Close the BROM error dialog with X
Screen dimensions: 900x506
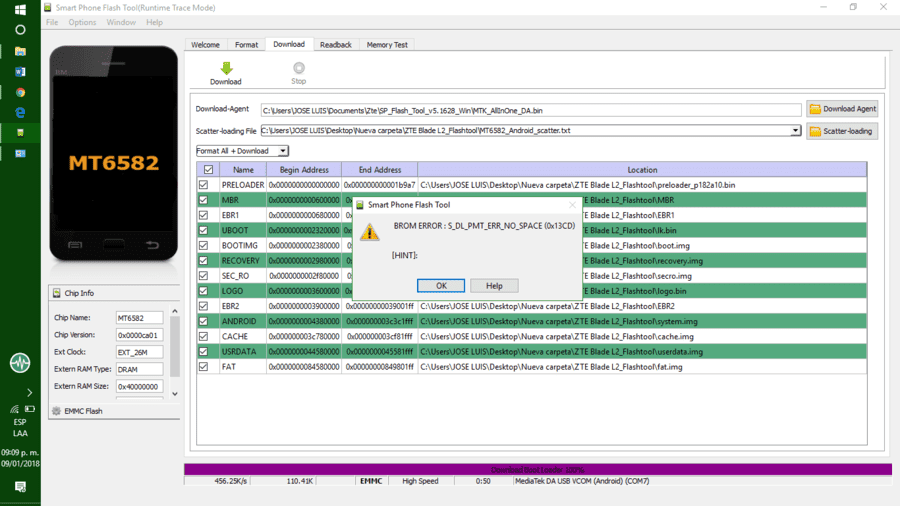tap(572, 205)
